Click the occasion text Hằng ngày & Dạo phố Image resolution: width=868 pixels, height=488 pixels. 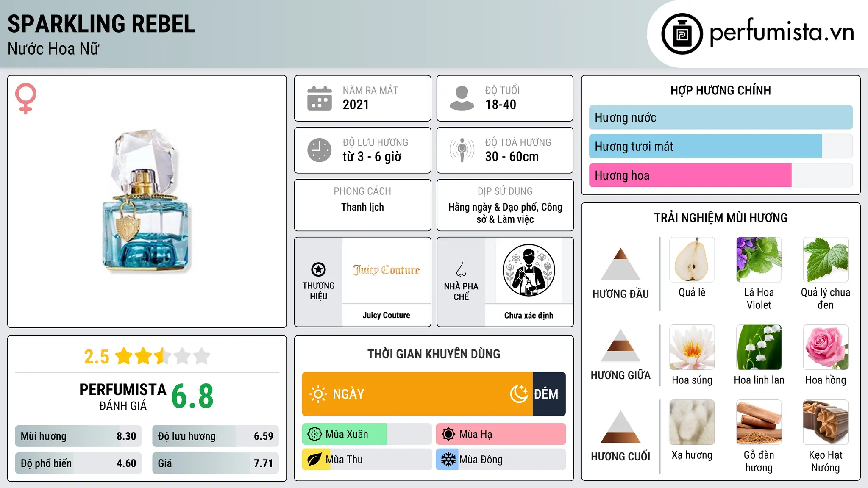click(492, 207)
